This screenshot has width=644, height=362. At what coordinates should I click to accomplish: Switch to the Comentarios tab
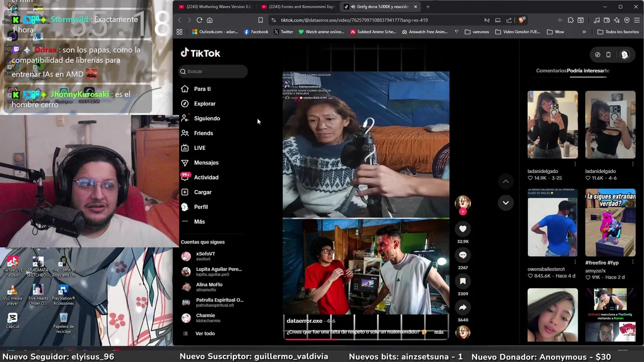click(551, 71)
